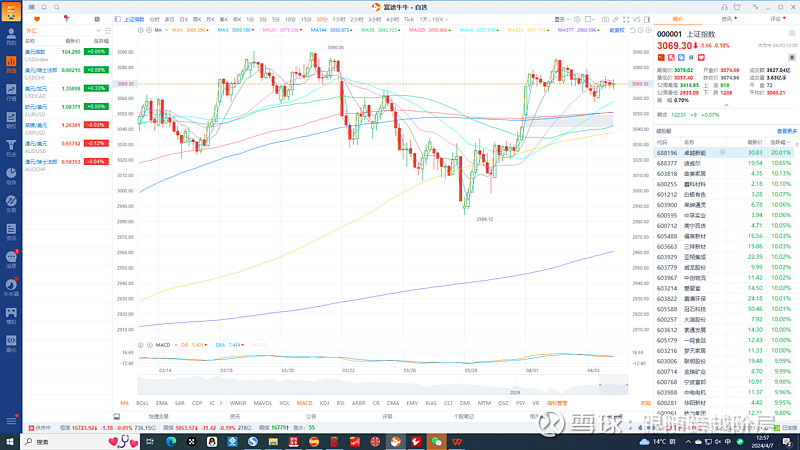Toggle the 前复权 price adjustment option
Viewport: 800px width, 450px height.
pos(617,30)
